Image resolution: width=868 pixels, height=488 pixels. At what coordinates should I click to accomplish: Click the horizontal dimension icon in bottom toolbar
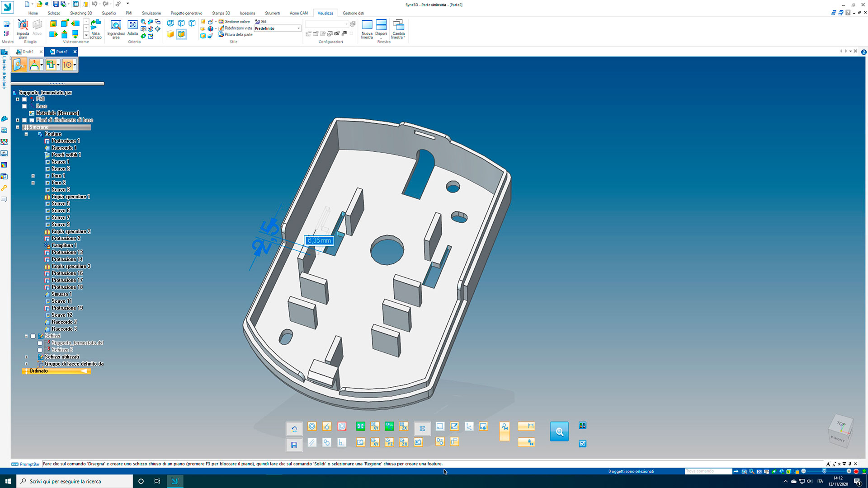(526, 426)
